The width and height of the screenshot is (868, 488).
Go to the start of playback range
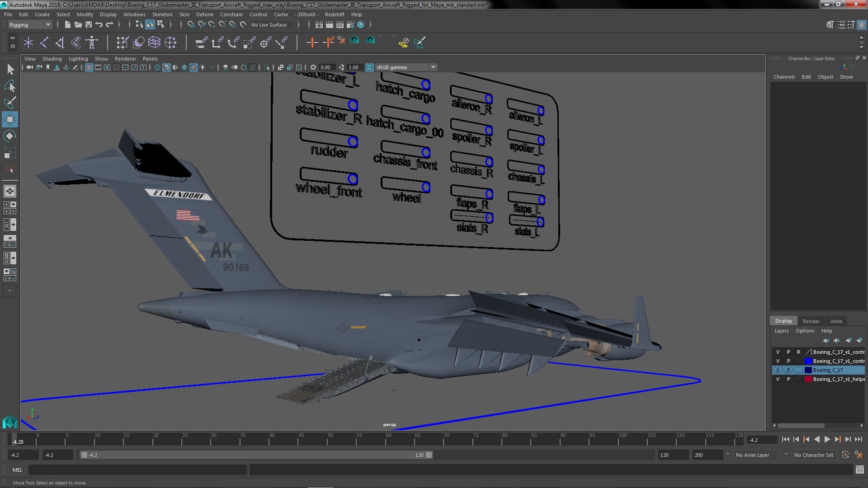785,439
